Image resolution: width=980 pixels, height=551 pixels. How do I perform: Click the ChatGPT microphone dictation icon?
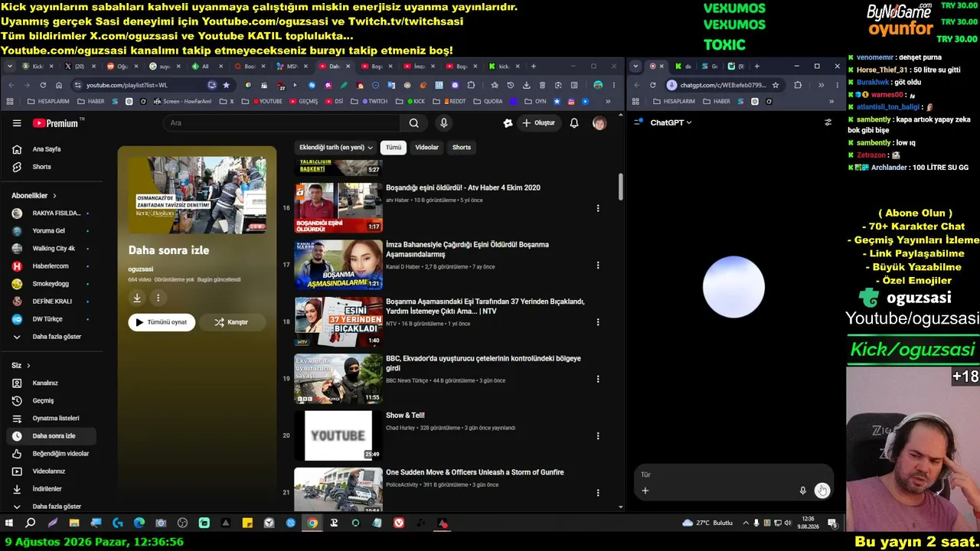(802, 491)
